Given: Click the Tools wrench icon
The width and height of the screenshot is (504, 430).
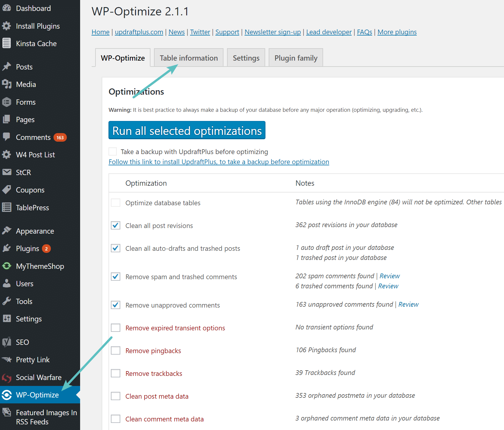Looking at the screenshot, I should coord(7,301).
